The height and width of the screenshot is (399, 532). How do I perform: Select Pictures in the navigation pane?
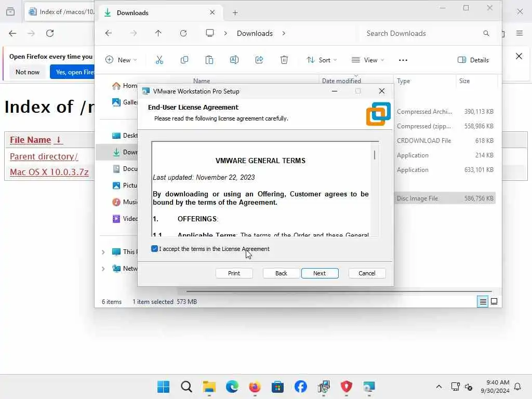point(125,185)
